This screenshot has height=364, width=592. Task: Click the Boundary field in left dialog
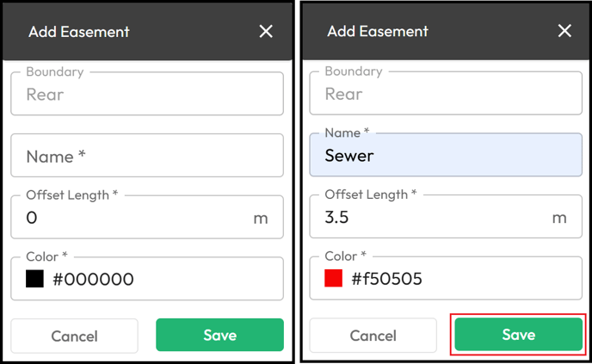coord(147,94)
